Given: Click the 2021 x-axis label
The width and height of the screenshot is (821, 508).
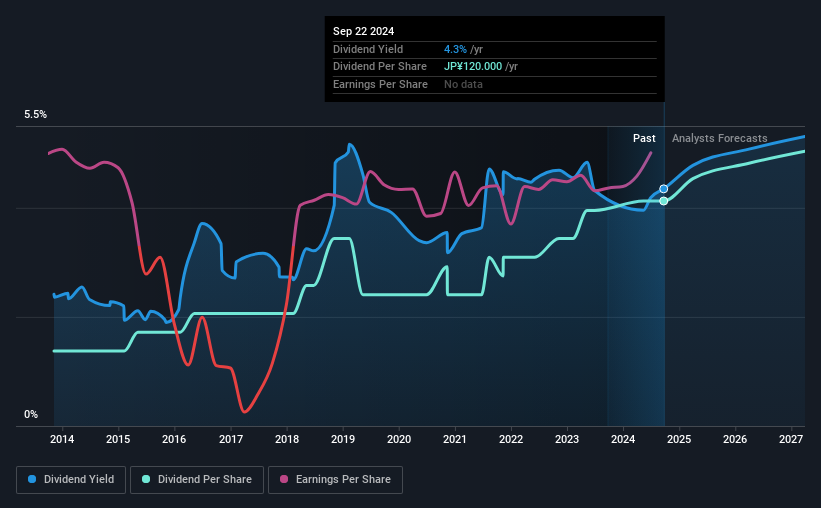Looking at the screenshot, I should [454, 439].
